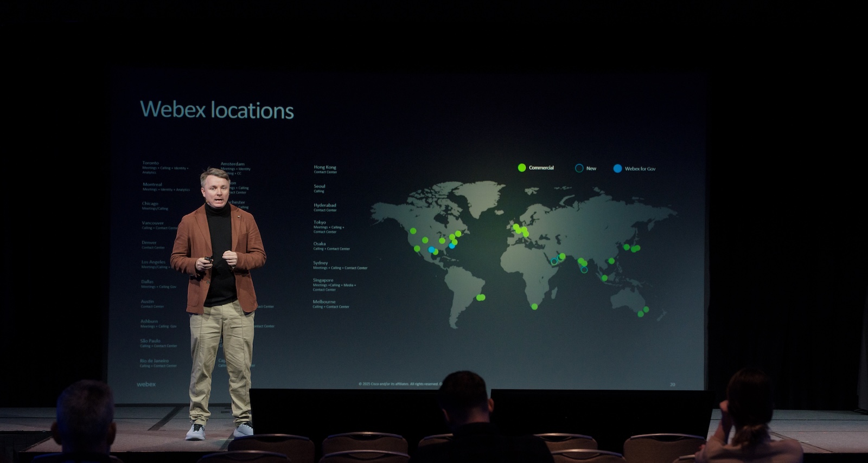This screenshot has height=463, width=868.
Task: Select the green map dot near Hong Kong
Action: (x=611, y=261)
